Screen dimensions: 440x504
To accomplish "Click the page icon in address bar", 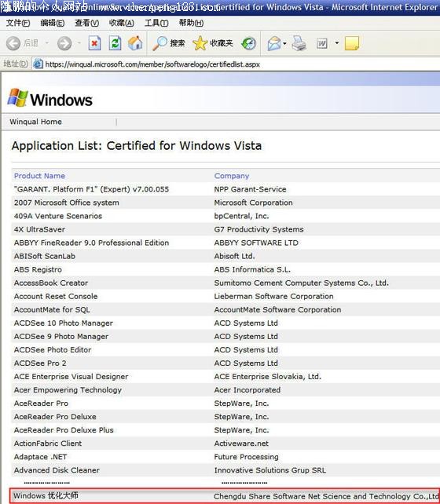I will [38, 64].
